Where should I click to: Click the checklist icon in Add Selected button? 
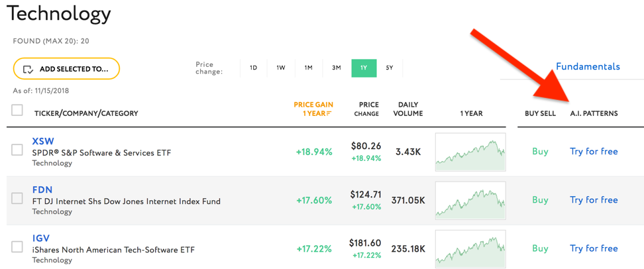(x=28, y=69)
